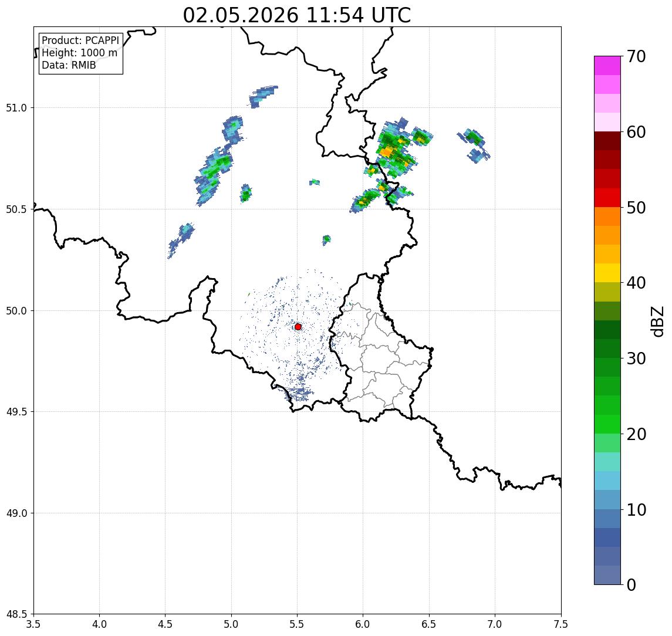
Task: Click the Data: RMIB label
Action: 69,65
